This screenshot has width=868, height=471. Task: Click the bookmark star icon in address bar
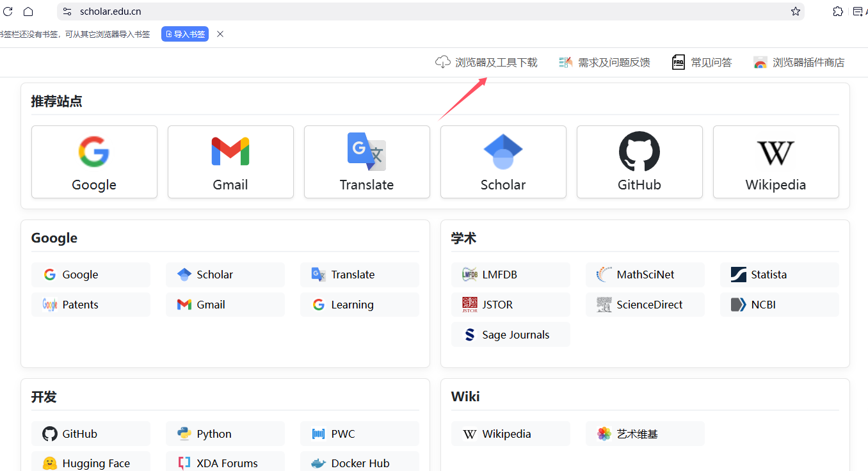(796, 12)
